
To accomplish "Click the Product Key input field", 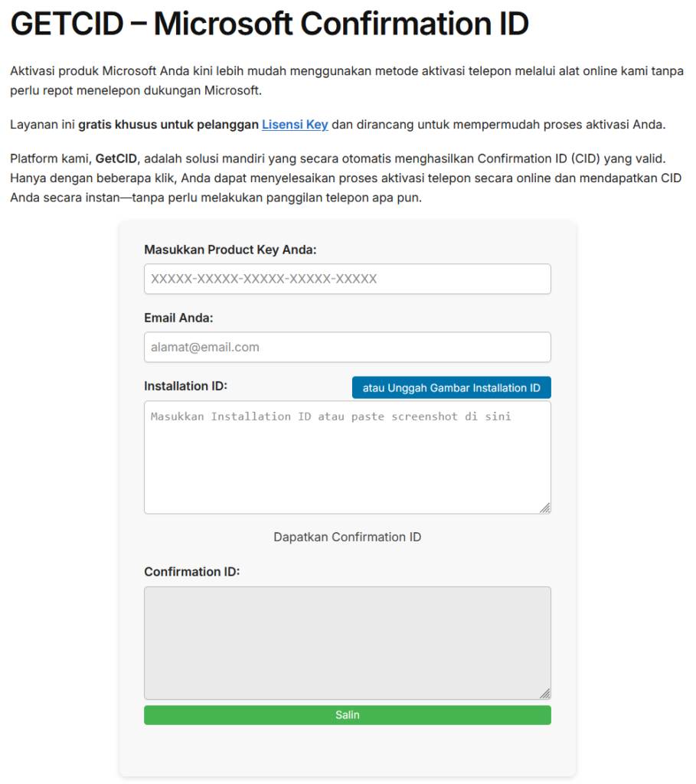I will (347, 279).
